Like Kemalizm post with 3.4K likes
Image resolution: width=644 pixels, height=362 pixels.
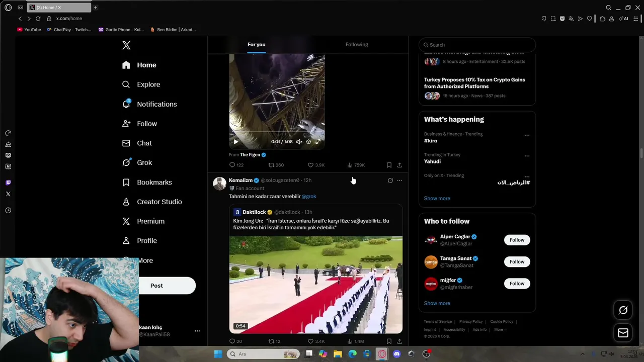tap(316, 341)
